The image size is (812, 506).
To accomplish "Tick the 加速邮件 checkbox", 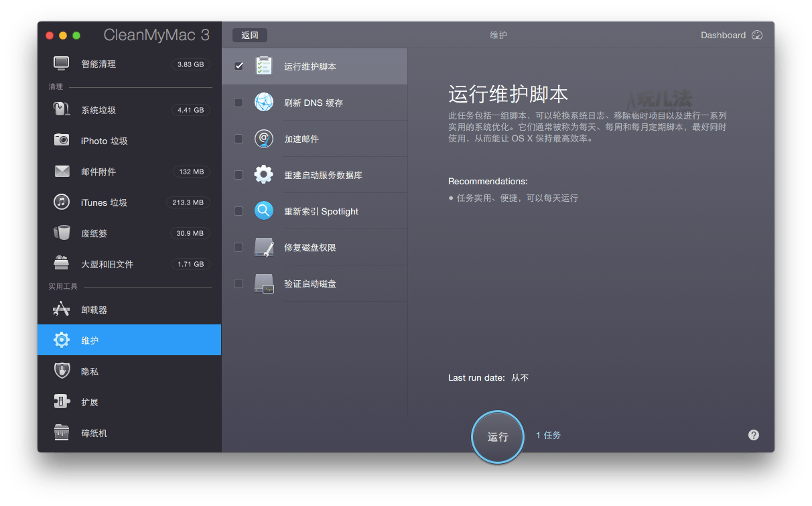I will coord(239,139).
